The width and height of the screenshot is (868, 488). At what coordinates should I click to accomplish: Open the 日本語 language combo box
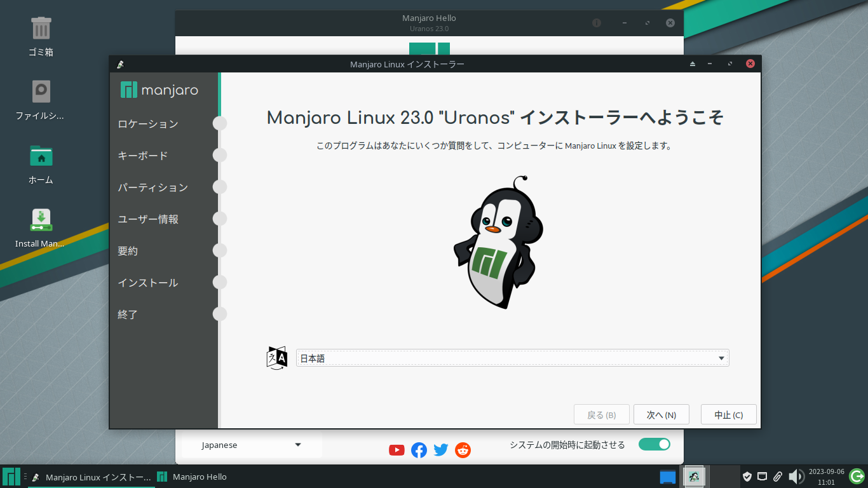[x=512, y=358]
